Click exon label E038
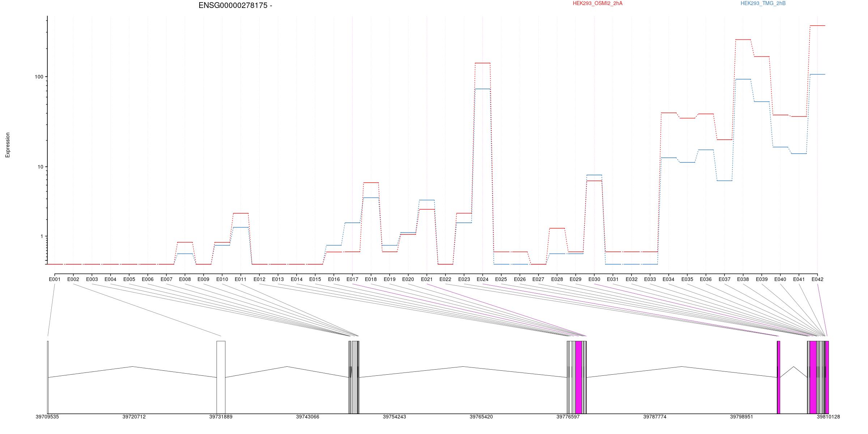868x434 pixels. tap(743, 279)
